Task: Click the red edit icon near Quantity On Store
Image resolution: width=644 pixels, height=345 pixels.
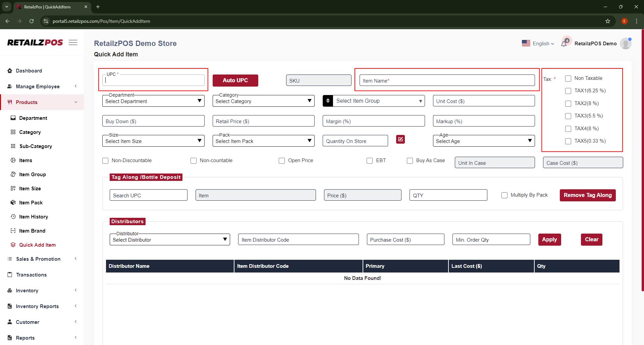Action: [400, 139]
